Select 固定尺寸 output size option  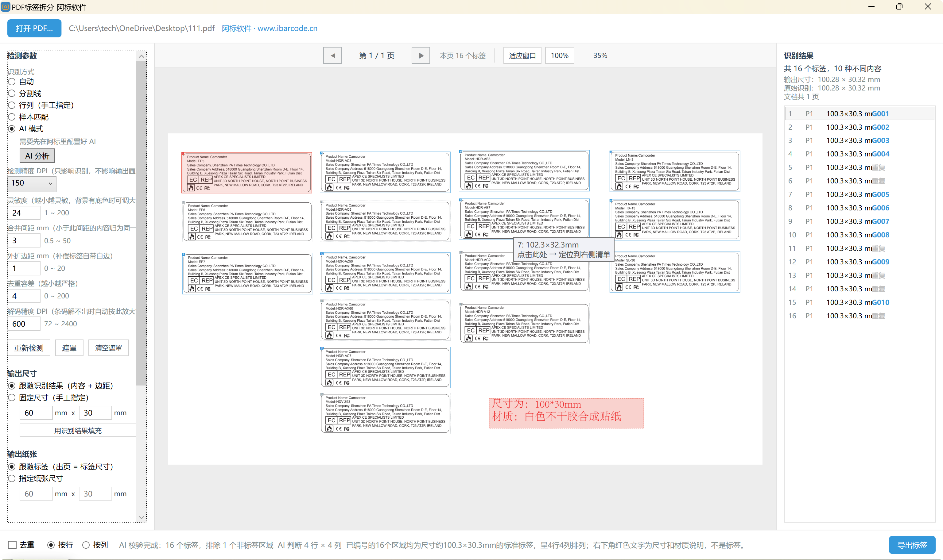click(12, 397)
